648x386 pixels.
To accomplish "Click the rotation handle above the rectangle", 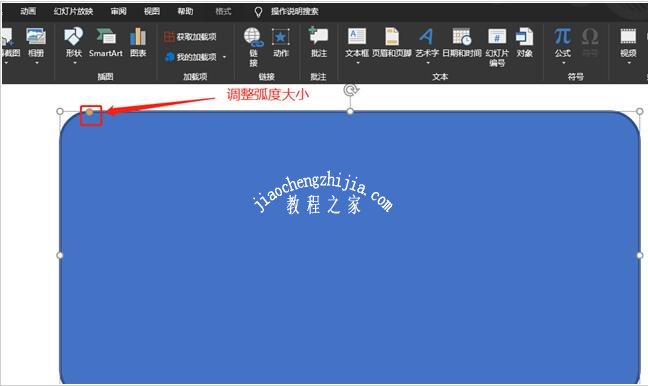I will pyautogui.click(x=351, y=90).
